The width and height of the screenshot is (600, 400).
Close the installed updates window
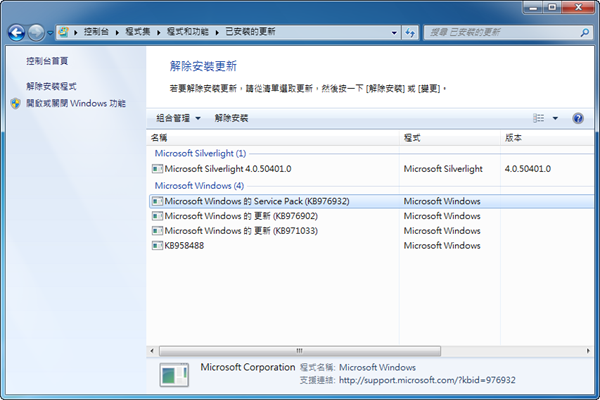pyautogui.click(x=579, y=8)
